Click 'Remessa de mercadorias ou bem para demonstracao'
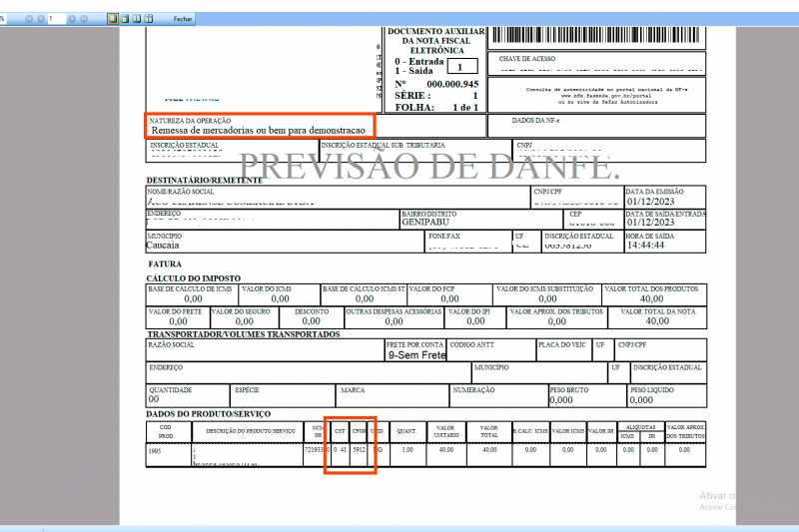Viewport: 799px width, 532px height. pos(259,131)
